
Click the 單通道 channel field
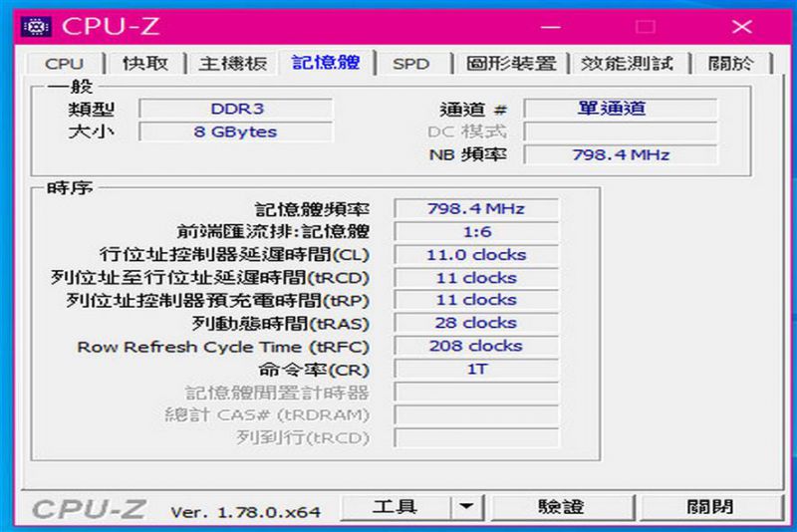pyautogui.click(x=621, y=109)
